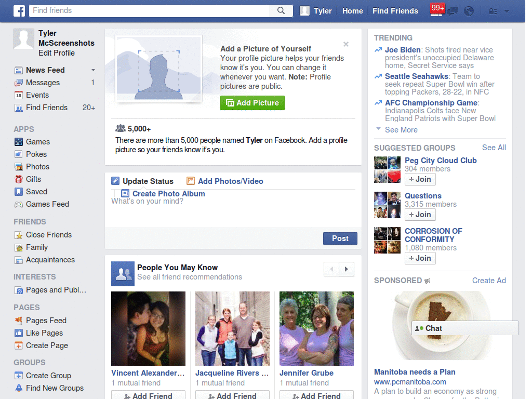Go to Home in top bar
Viewport: 532px width, 399px height.
pyautogui.click(x=353, y=11)
